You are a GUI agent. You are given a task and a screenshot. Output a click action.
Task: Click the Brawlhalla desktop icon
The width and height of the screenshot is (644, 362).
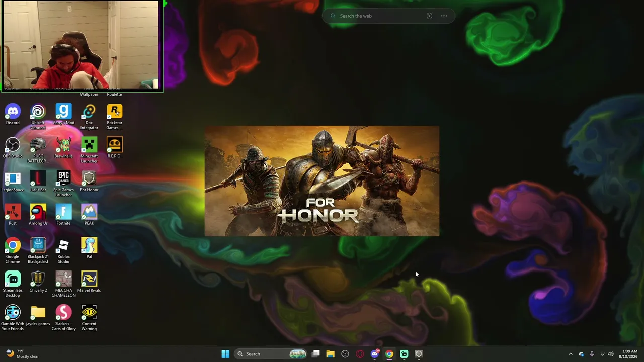pyautogui.click(x=63, y=148)
